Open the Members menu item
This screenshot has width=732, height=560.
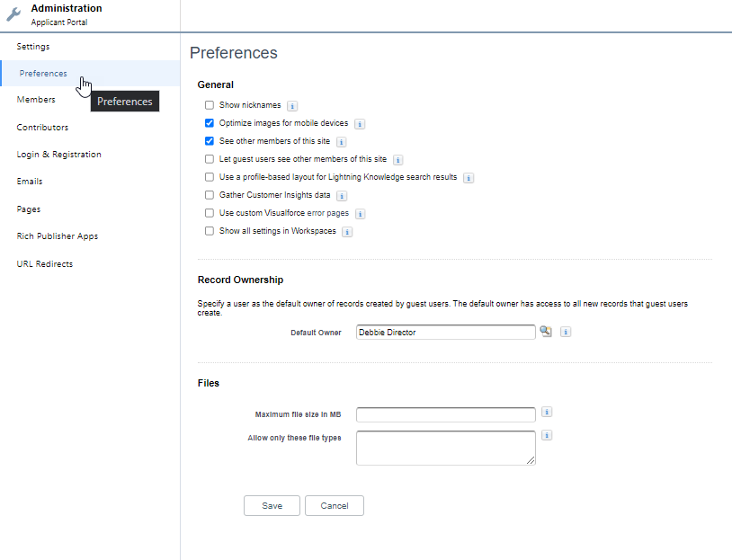click(36, 100)
